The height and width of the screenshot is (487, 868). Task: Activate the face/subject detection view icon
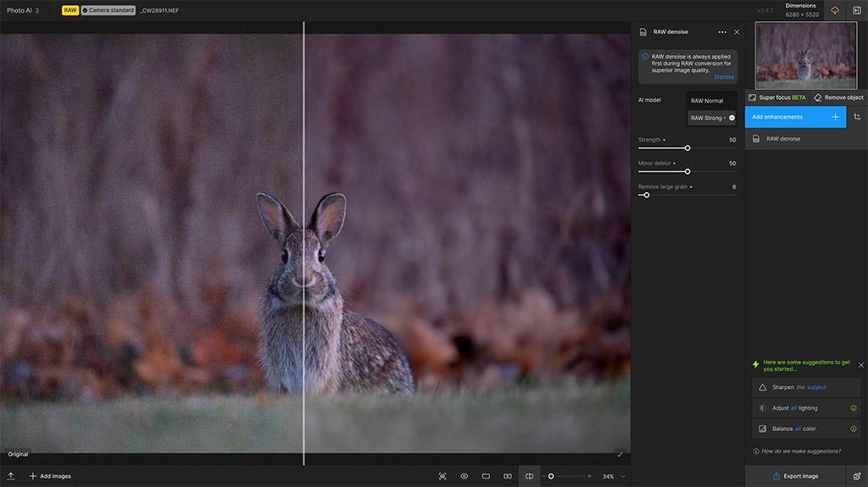tap(442, 476)
